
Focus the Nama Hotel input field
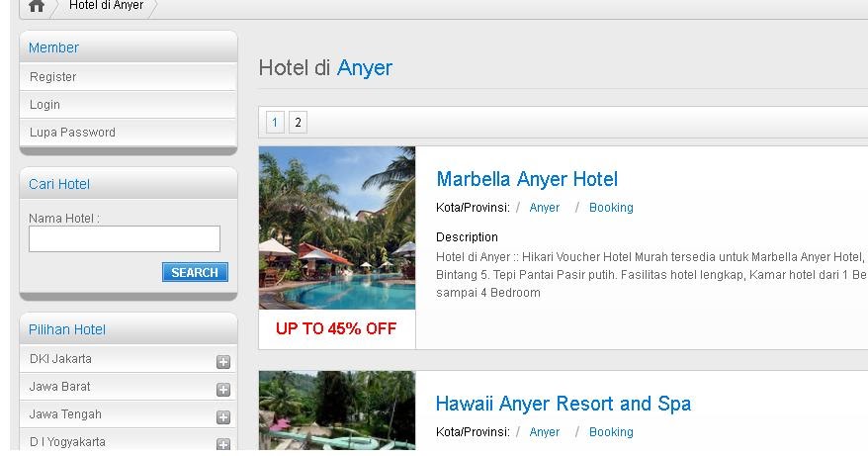pyautogui.click(x=125, y=238)
